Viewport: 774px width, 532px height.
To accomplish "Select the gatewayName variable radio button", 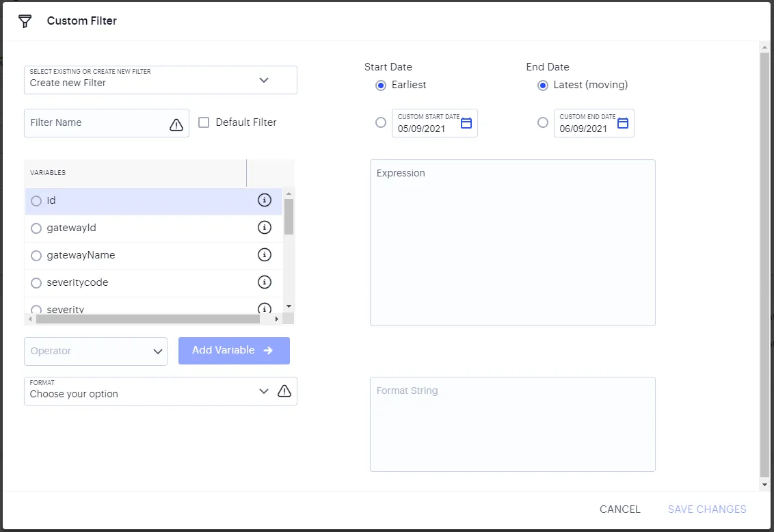I will click(x=36, y=256).
